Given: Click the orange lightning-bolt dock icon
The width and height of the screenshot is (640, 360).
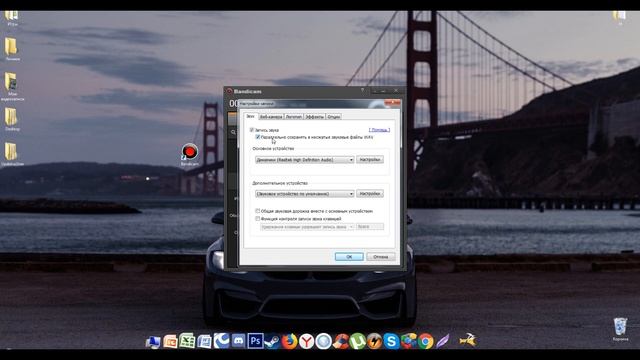Looking at the screenshot, I should [x=374, y=341].
